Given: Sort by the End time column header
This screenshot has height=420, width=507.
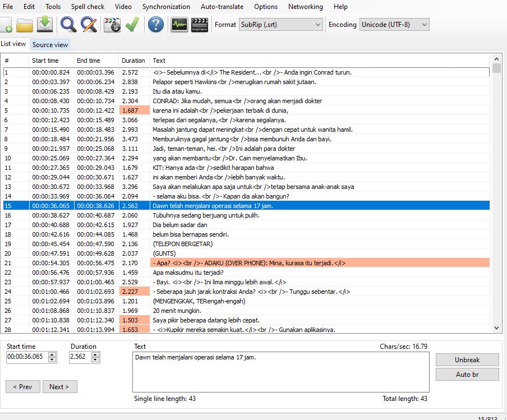Looking at the screenshot, I should pyautogui.click(x=96, y=61).
